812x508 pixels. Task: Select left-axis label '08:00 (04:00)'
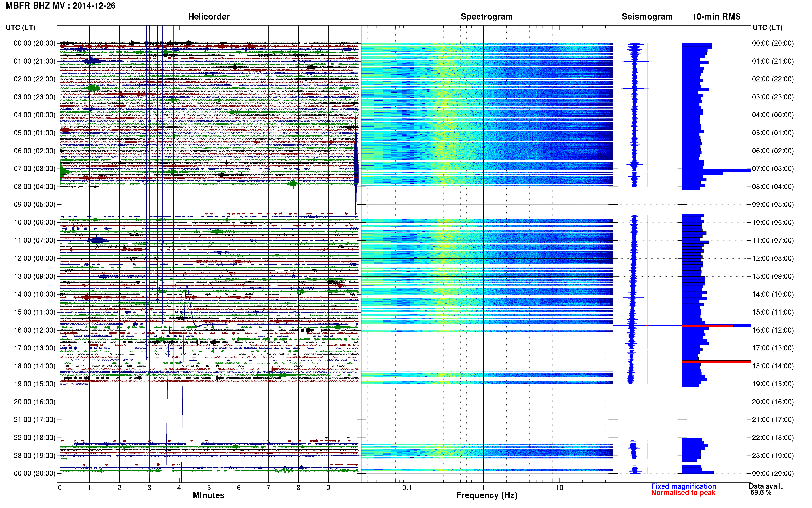[x=35, y=187]
